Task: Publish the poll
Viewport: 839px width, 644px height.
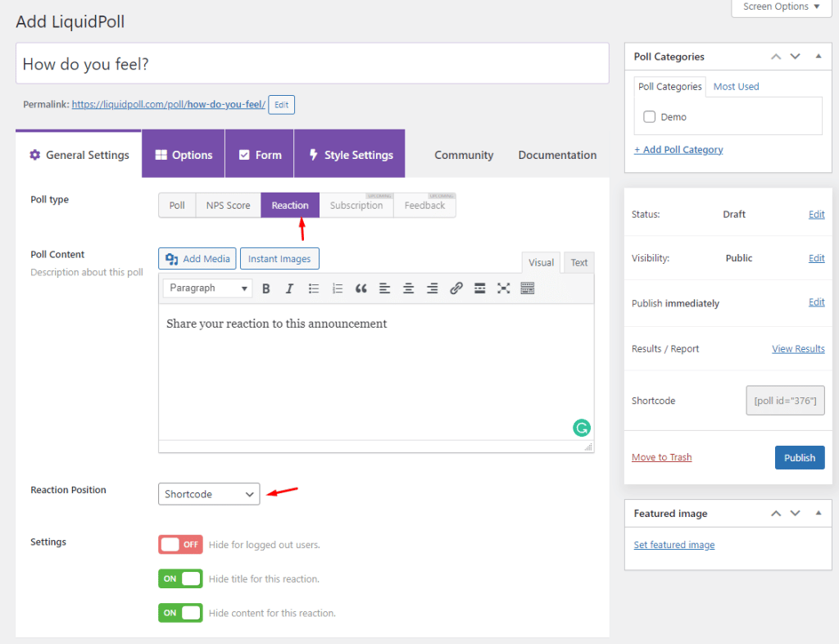Action: click(x=800, y=458)
